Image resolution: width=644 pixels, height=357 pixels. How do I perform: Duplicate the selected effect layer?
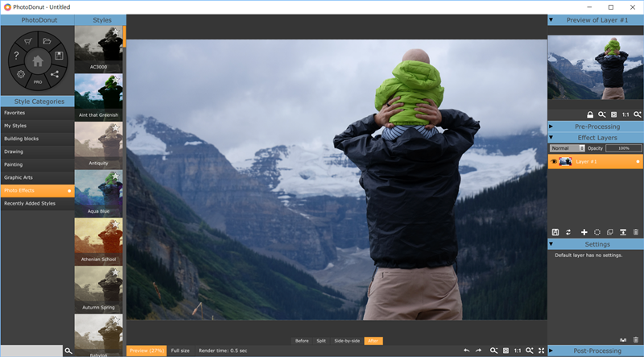pyautogui.click(x=610, y=232)
